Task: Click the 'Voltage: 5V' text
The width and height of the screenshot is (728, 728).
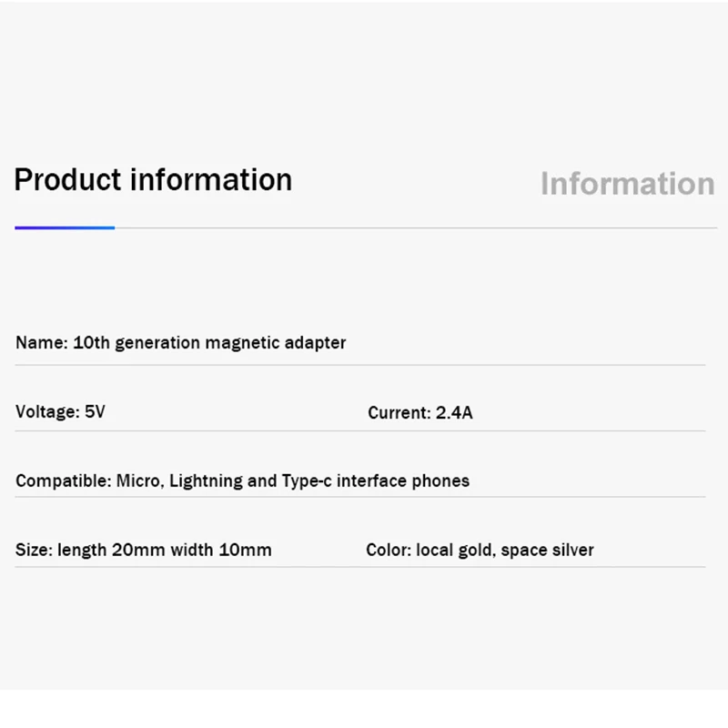Action: click(60, 411)
